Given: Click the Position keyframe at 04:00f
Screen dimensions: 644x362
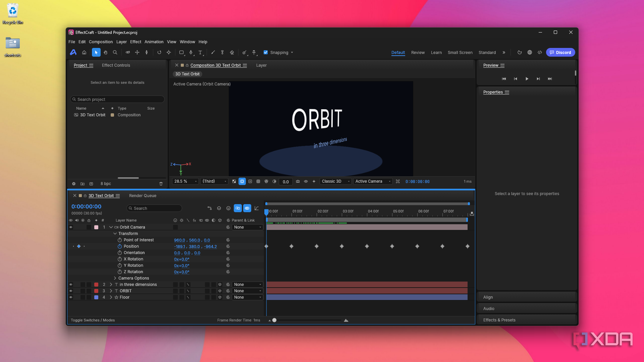Looking at the screenshot, I should tap(367, 246).
